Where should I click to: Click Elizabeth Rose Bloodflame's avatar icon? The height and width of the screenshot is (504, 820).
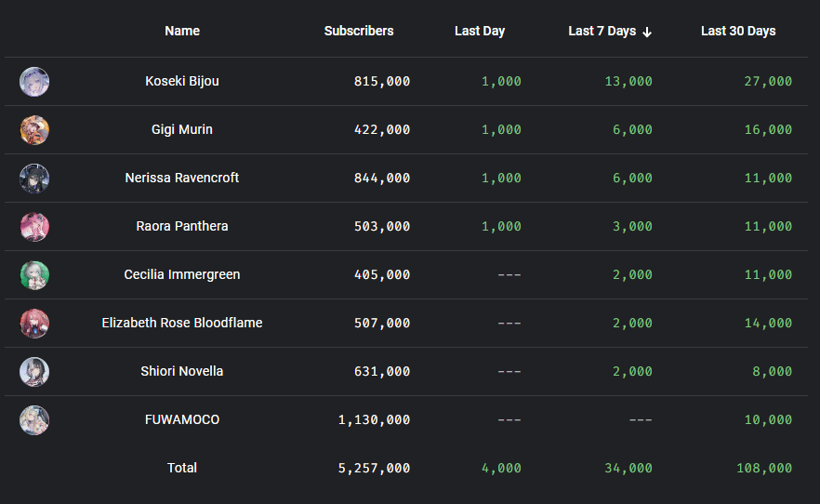[34, 324]
